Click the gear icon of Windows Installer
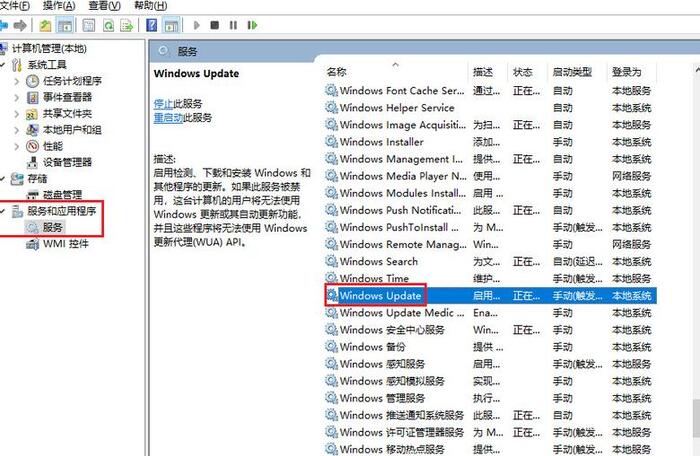The width and height of the screenshot is (700, 456). [x=331, y=142]
